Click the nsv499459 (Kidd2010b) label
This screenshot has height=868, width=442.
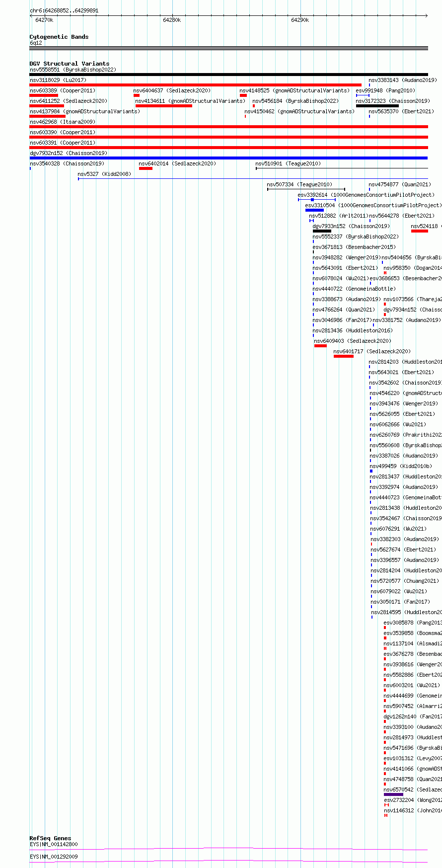click(x=401, y=467)
